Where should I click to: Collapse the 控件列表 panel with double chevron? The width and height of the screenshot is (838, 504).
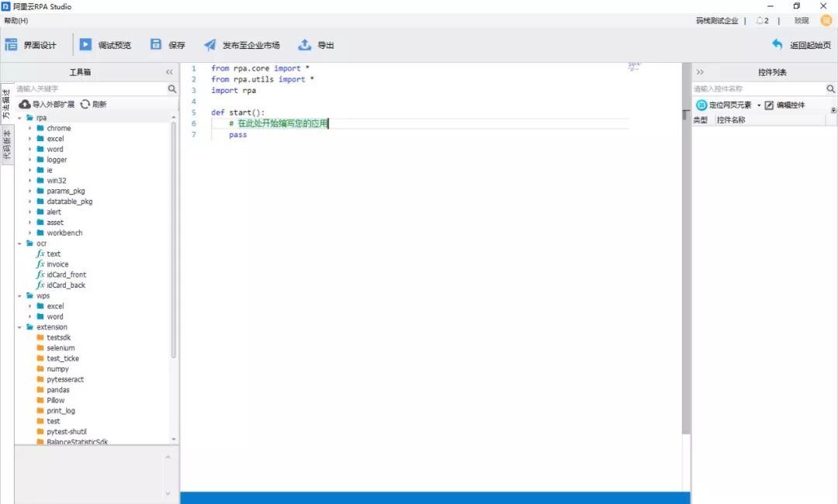coord(700,72)
